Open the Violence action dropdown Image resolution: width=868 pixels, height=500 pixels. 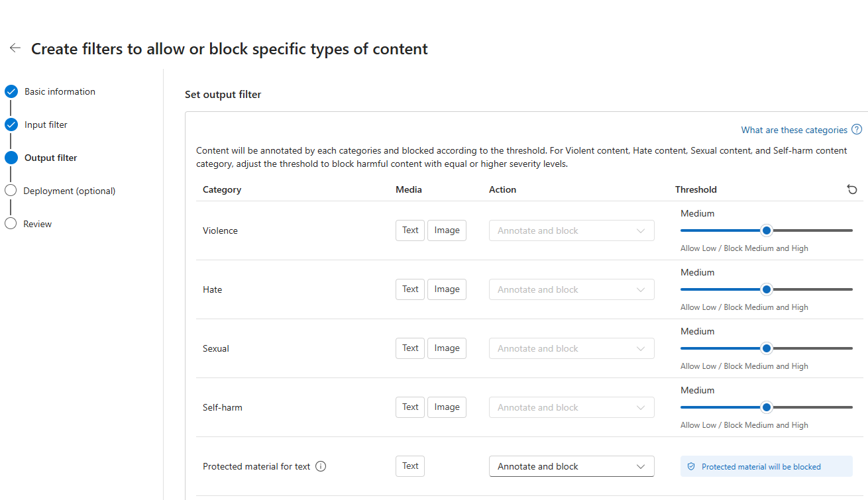[571, 230]
